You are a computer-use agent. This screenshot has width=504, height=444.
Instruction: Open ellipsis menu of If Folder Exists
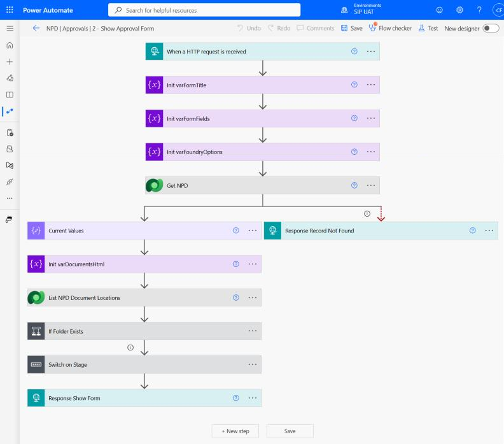[x=253, y=331]
